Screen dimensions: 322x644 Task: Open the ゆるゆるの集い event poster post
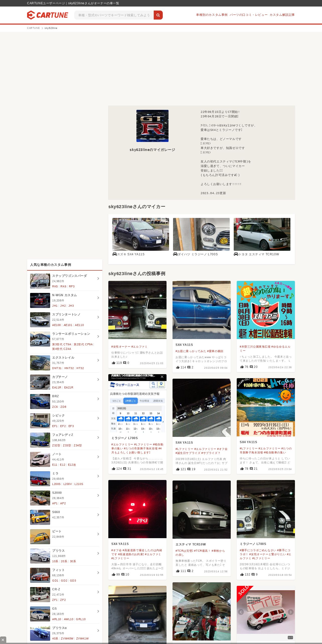266,310
